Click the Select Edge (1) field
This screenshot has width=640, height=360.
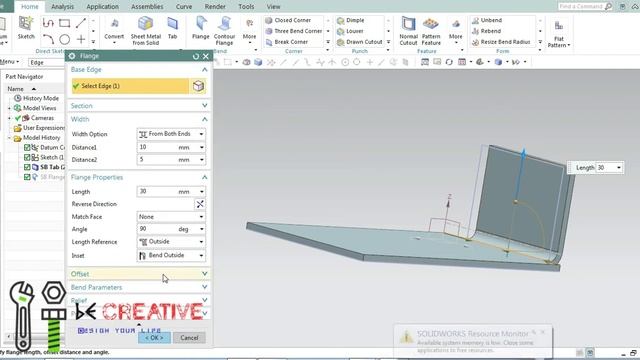[x=130, y=86]
